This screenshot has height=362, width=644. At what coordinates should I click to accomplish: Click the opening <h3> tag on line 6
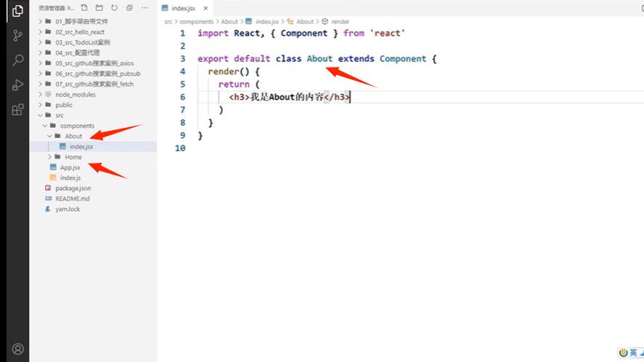click(239, 97)
